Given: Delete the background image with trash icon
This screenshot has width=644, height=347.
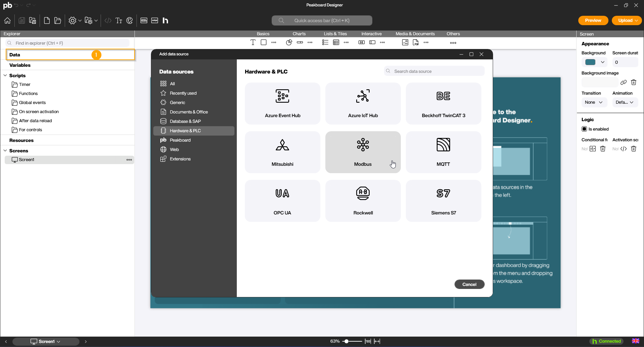Looking at the screenshot, I should coord(634,82).
